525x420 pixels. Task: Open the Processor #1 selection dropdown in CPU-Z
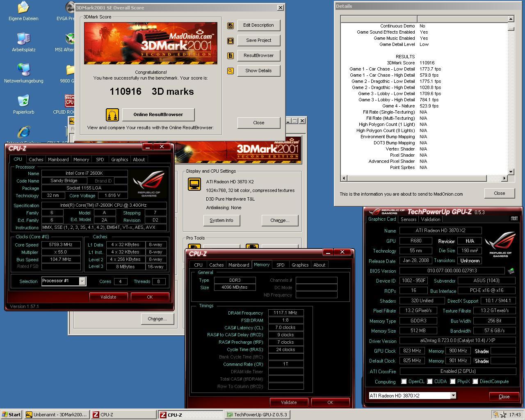82,281
